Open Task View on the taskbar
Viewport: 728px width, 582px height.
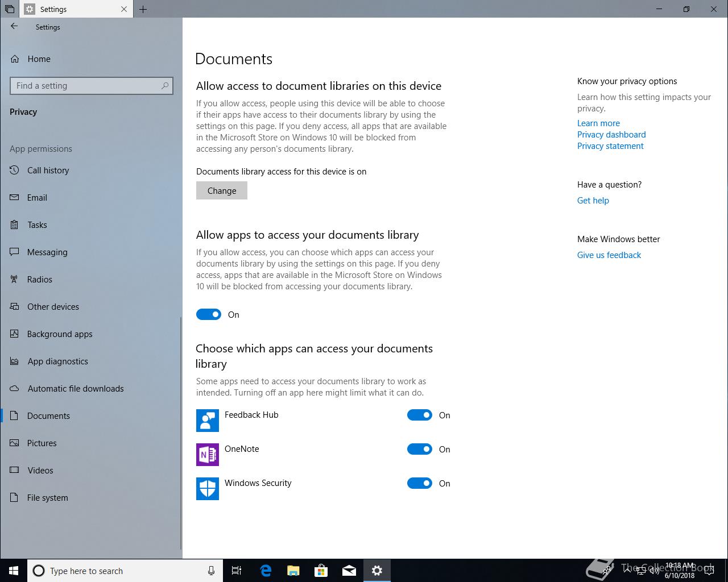click(x=237, y=571)
